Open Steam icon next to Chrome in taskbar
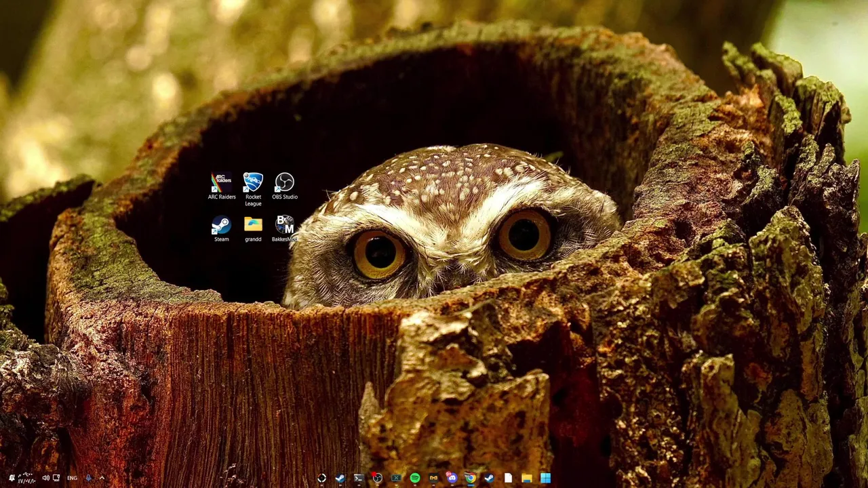The image size is (868, 488). (489, 478)
